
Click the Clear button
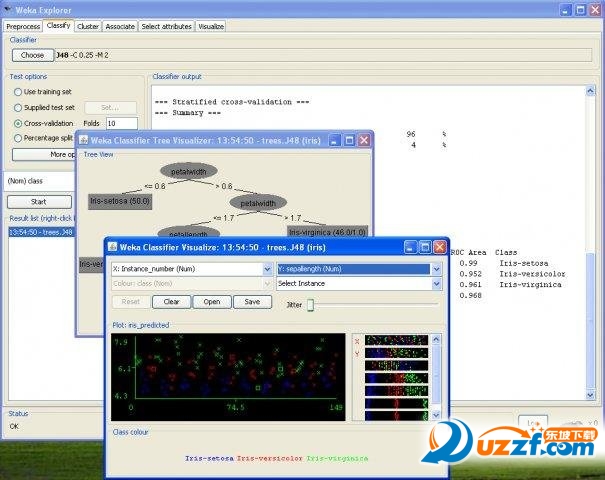click(x=171, y=302)
